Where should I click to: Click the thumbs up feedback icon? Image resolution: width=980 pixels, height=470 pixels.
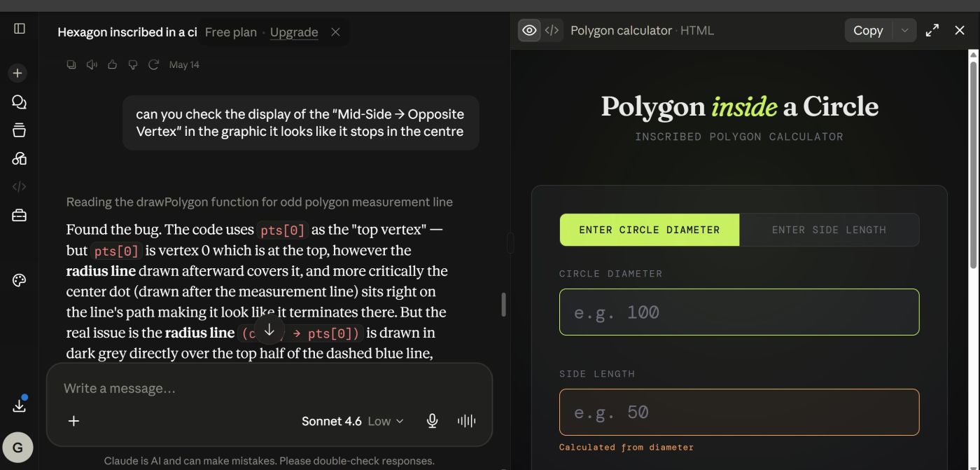pos(112,64)
